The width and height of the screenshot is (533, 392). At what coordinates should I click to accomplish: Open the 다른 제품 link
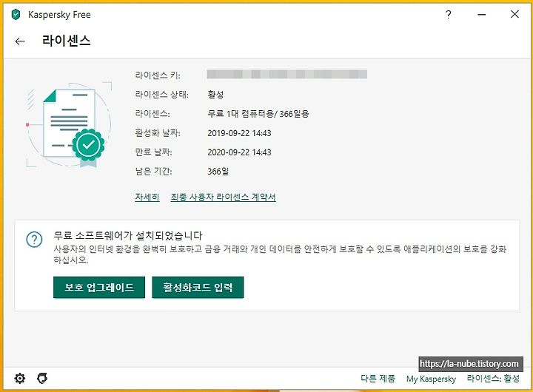tap(378, 379)
